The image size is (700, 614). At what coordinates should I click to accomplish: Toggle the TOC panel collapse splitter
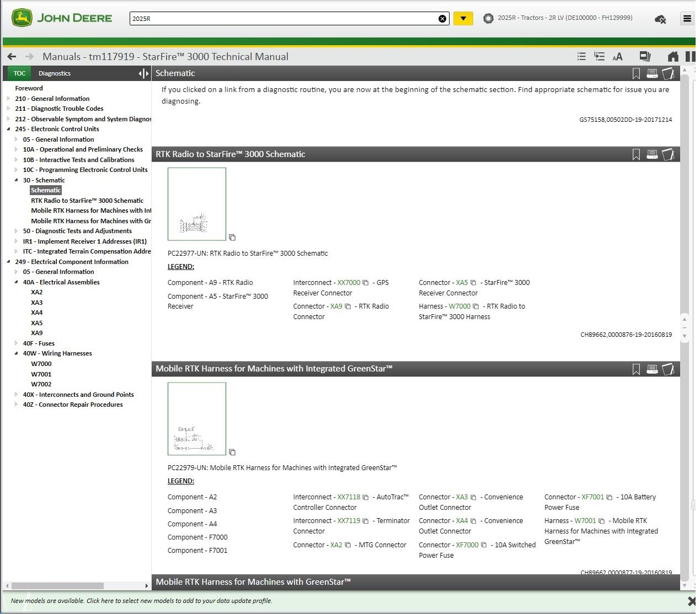[x=143, y=73]
